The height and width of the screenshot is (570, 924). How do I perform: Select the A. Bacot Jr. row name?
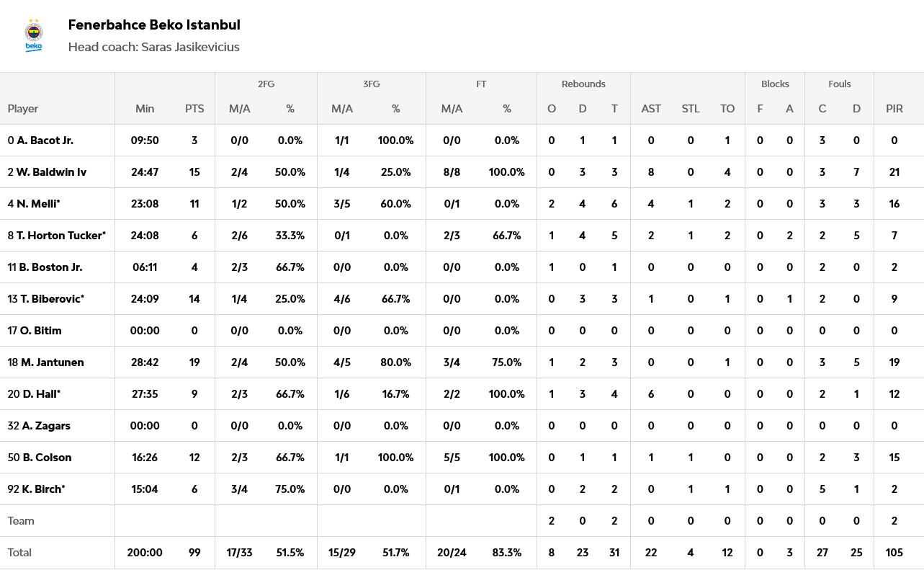(x=45, y=141)
